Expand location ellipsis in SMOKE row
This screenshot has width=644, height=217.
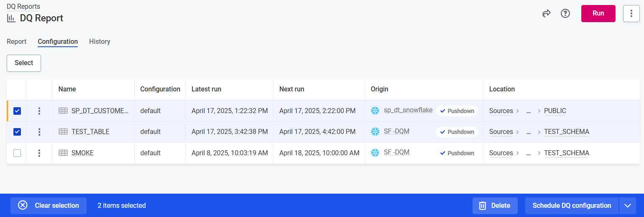pos(529,153)
